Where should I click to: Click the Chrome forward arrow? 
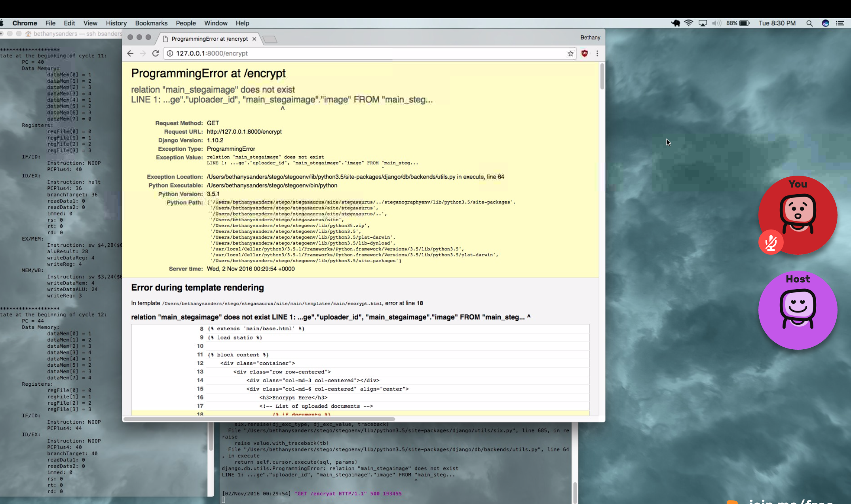(143, 53)
